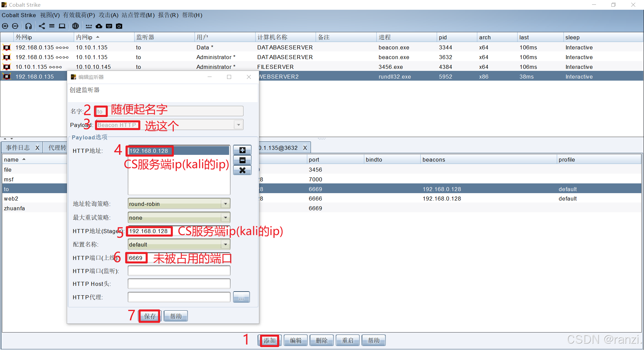Viewport: 644px width, 350px height.
Task: Open the Payload Beacon HTTP dropdown
Action: tap(238, 125)
